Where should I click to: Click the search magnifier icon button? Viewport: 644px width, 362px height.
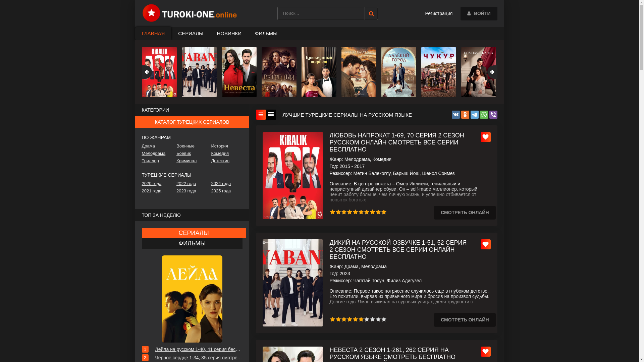tap(371, 13)
